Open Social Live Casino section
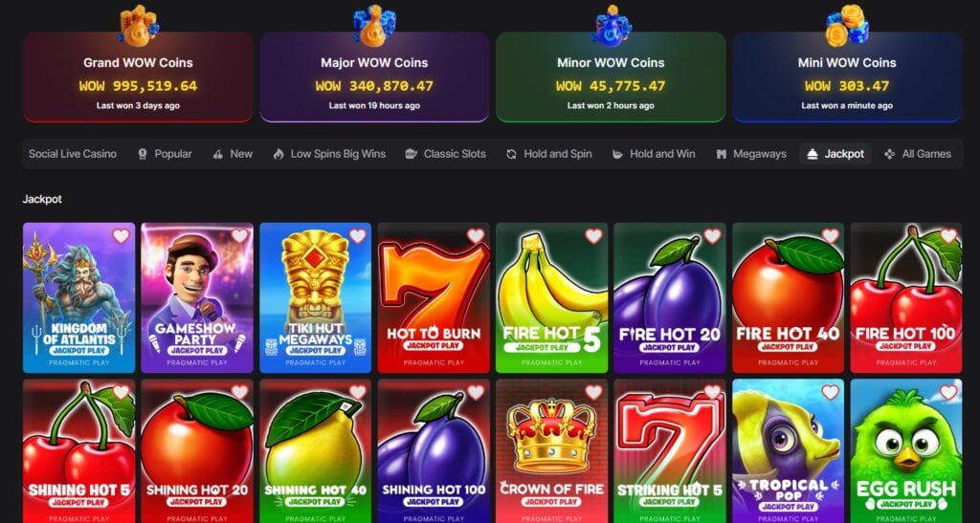 point(73,154)
